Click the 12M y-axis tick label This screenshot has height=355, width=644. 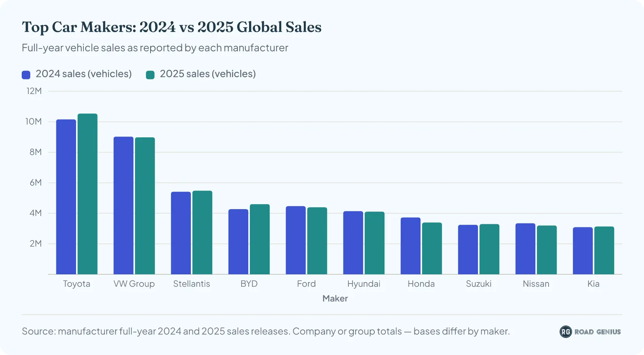click(x=34, y=91)
